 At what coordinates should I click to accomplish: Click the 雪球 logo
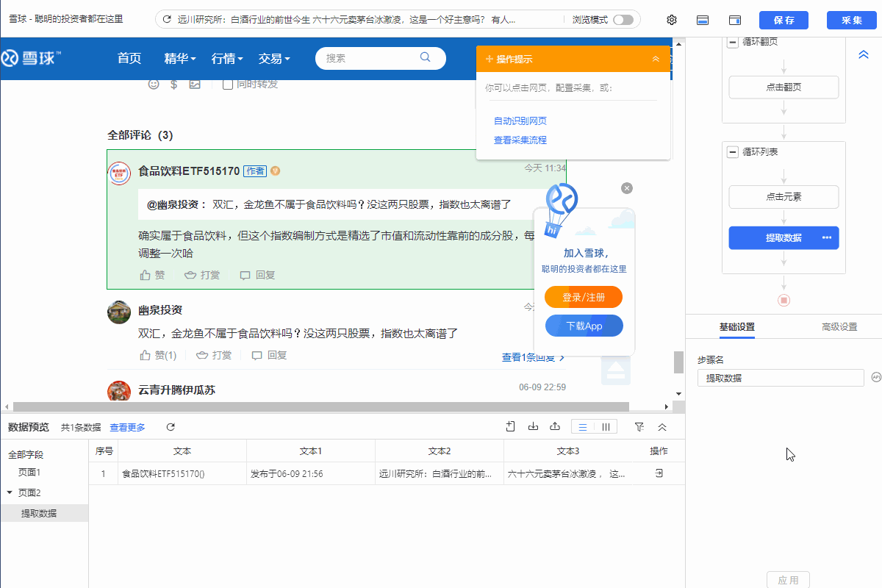click(31, 58)
